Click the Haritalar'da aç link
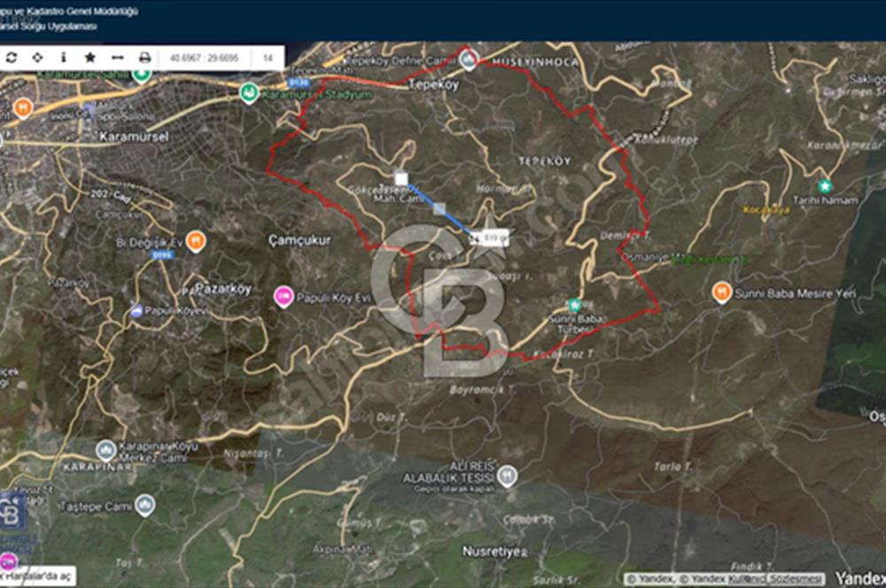Viewport: 886px width, 588px height. click(x=40, y=576)
